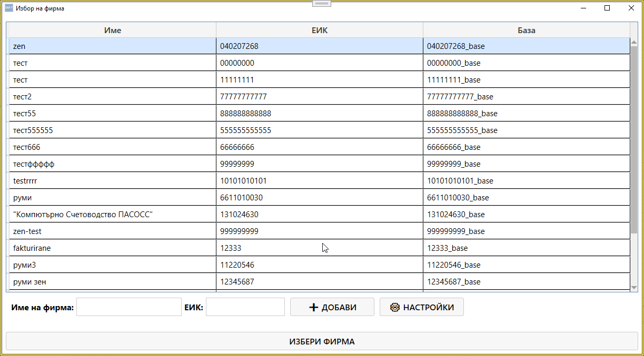Focus the Име на фирма input field
Image resolution: width=644 pixels, height=356 pixels.
tap(129, 307)
